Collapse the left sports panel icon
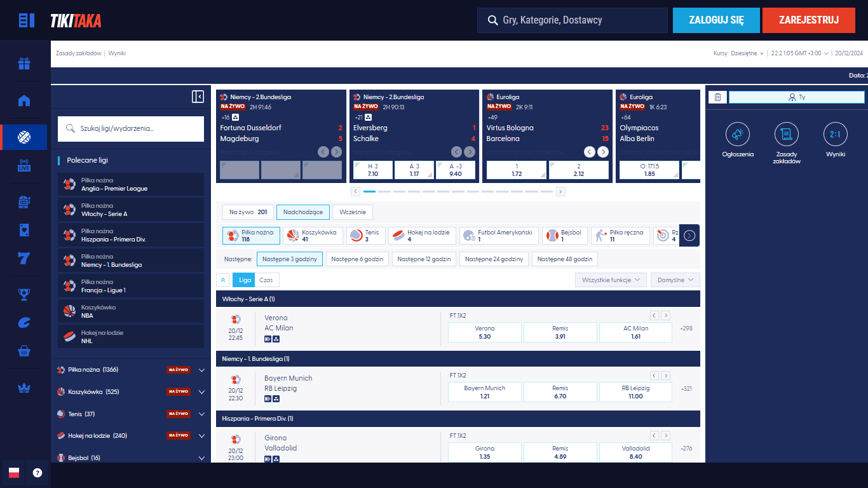Image resolution: width=868 pixels, height=488 pixels. pos(198,97)
